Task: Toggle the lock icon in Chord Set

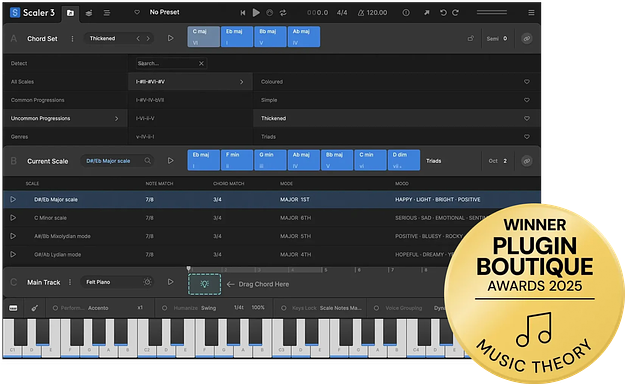Action: pyautogui.click(x=471, y=39)
